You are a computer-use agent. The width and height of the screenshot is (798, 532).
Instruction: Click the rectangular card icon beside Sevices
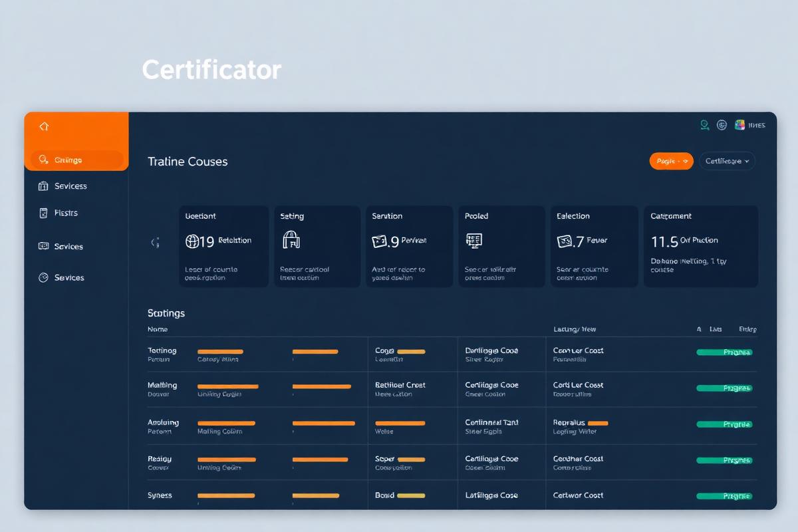43,246
